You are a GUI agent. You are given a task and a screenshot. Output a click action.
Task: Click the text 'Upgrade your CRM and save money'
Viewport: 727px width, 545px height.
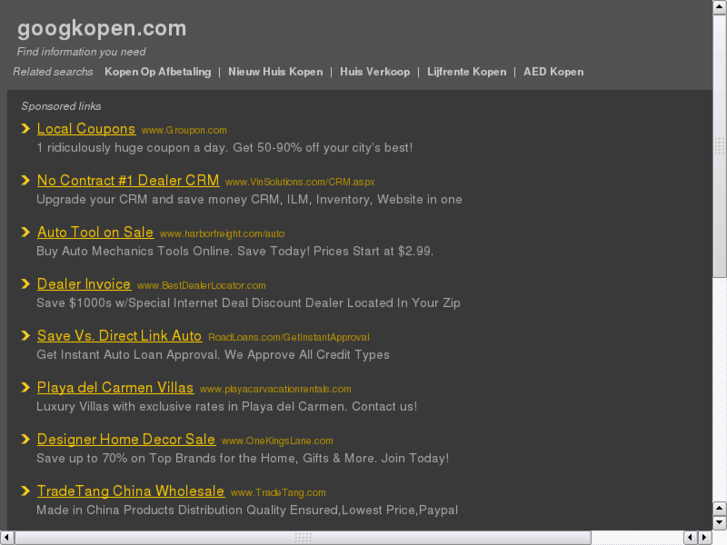[x=142, y=199]
